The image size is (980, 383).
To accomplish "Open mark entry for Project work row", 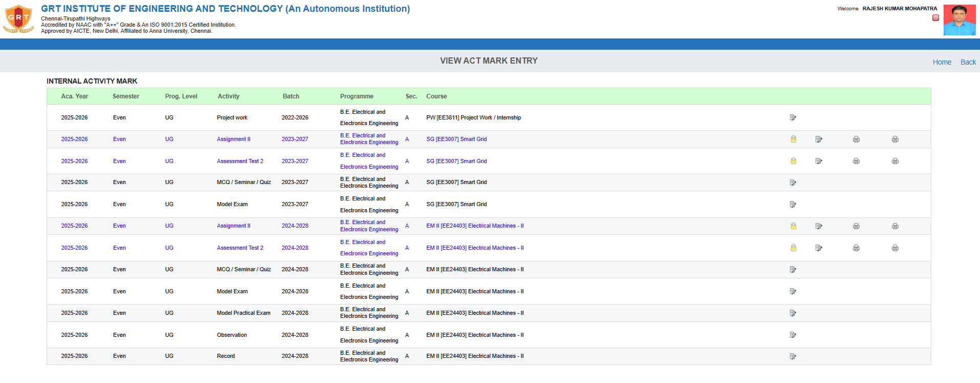I will click(x=793, y=117).
